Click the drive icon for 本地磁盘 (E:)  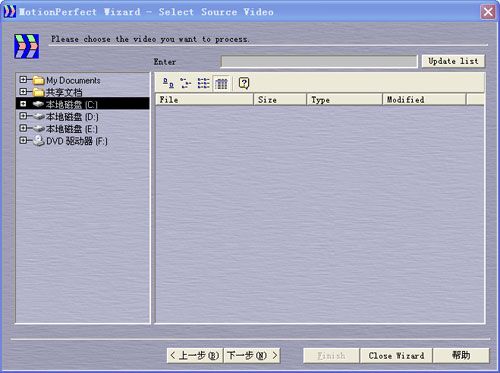click(x=39, y=128)
